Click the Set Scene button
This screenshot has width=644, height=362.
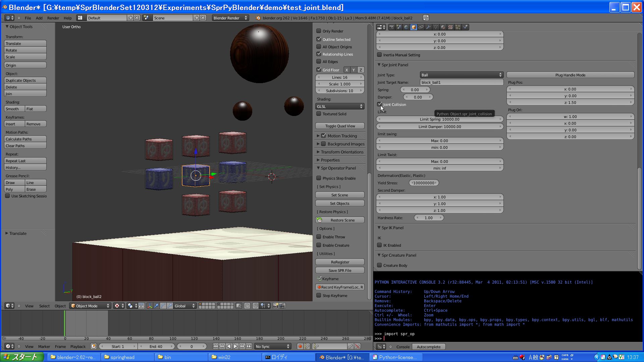click(x=340, y=195)
